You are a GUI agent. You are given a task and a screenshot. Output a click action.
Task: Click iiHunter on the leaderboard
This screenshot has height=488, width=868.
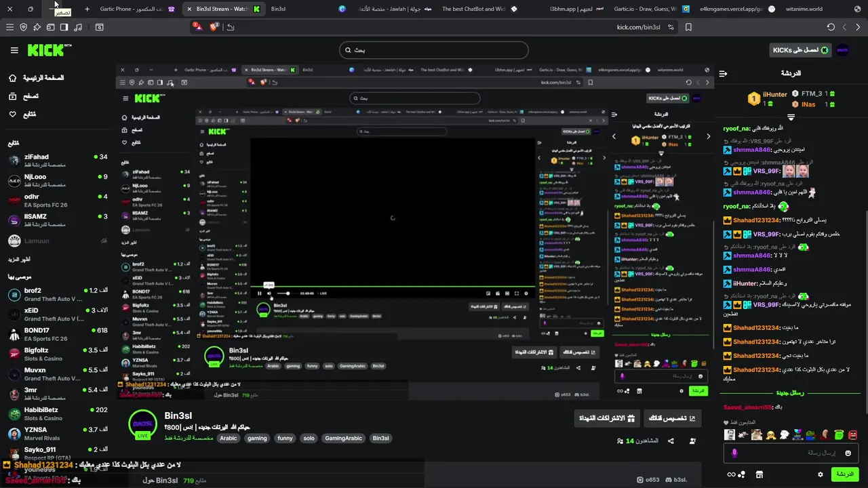coord(775,94)
